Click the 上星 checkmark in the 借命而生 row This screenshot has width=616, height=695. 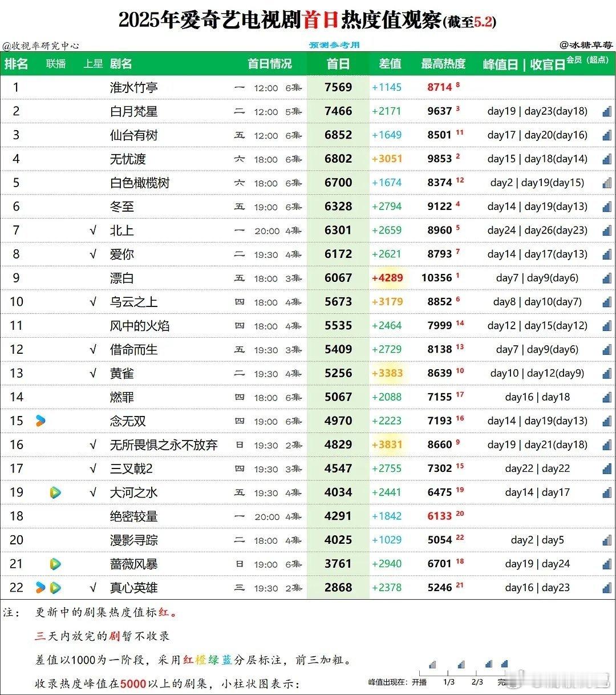click(93, 350)
